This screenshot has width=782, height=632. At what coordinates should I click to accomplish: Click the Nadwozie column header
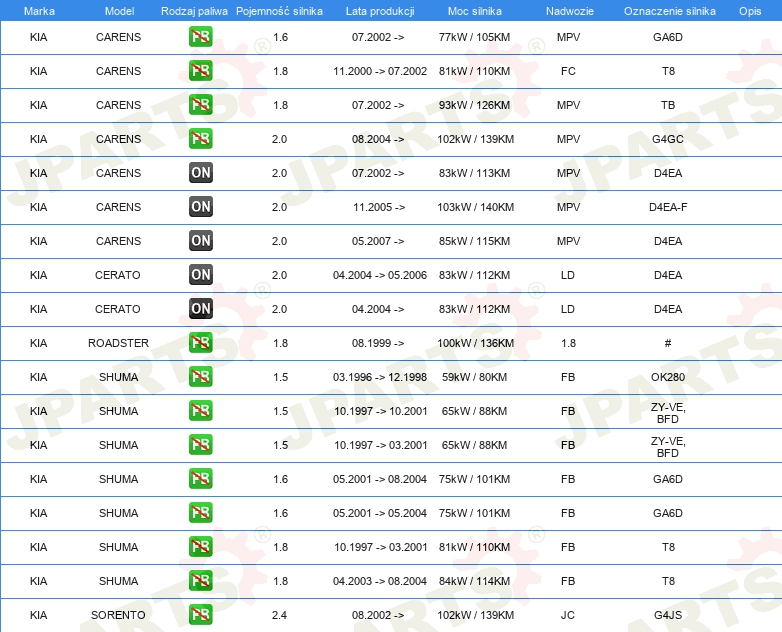[570, 11]
